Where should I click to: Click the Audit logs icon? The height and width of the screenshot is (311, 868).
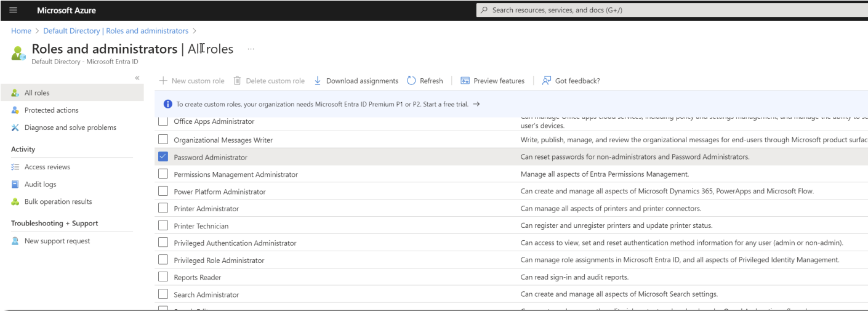[x=15, y=184]
